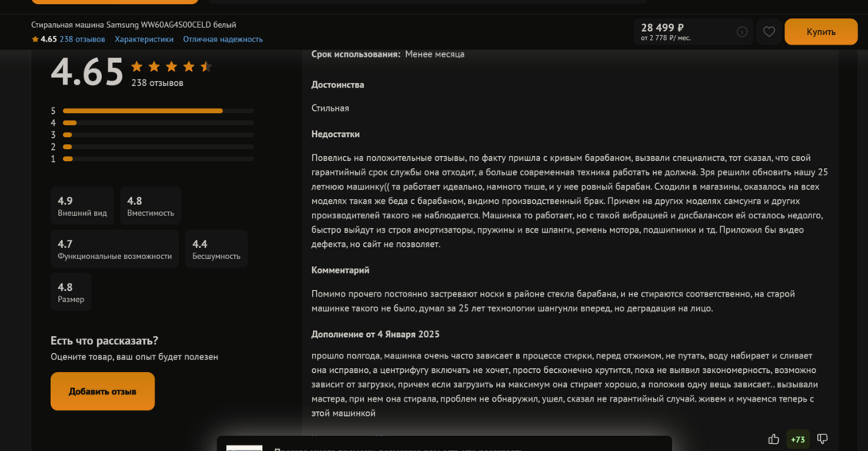Select the 4.8 Вместимость rating chip

151,206
